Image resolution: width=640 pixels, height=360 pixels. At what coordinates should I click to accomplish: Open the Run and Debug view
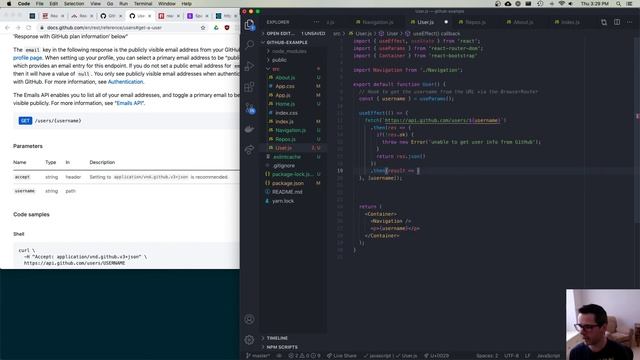tap(249, 66)
